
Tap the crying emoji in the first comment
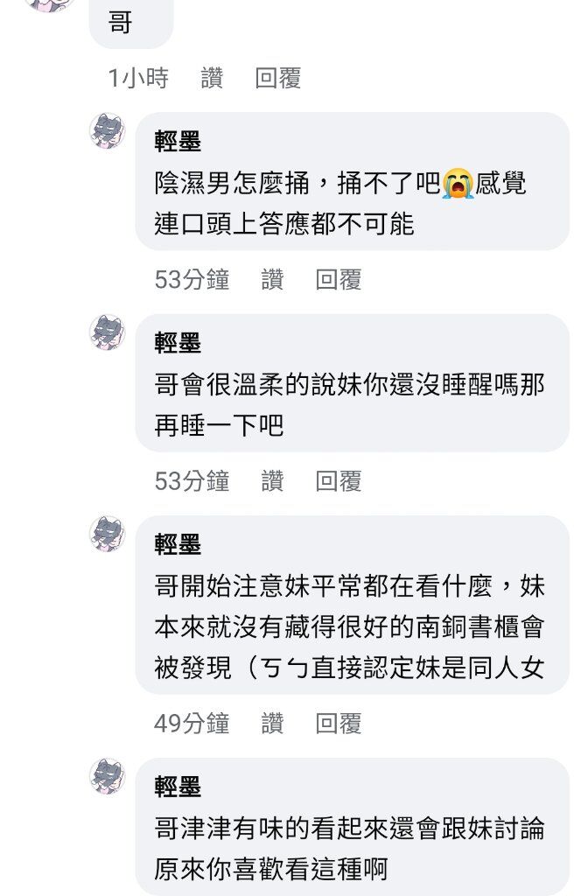(x=458, y=184)
